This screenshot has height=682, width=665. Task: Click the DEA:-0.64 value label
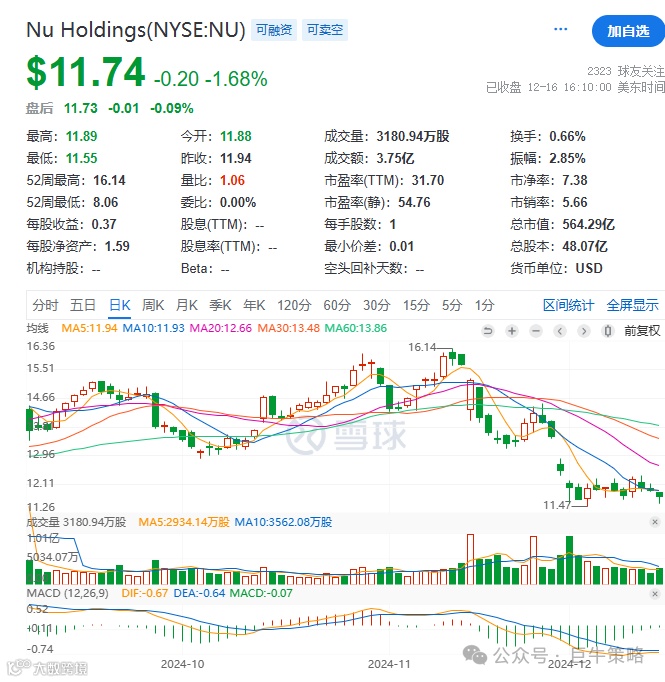pos(199,593)
